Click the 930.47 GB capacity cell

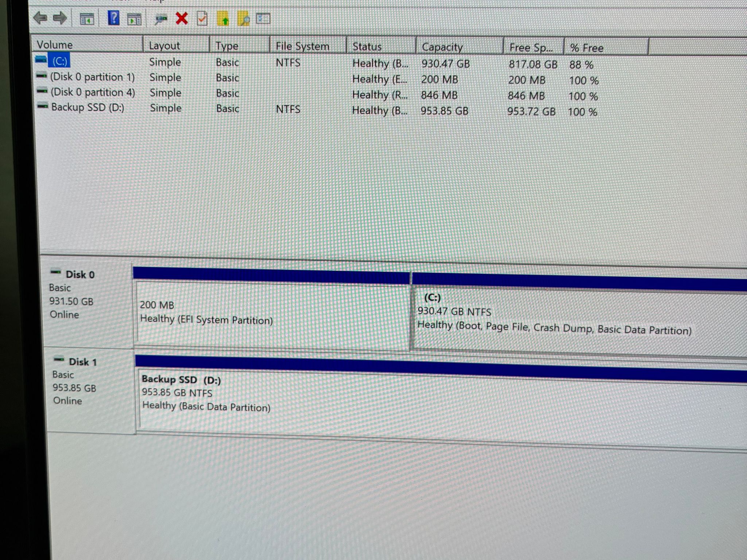(446, 64)
